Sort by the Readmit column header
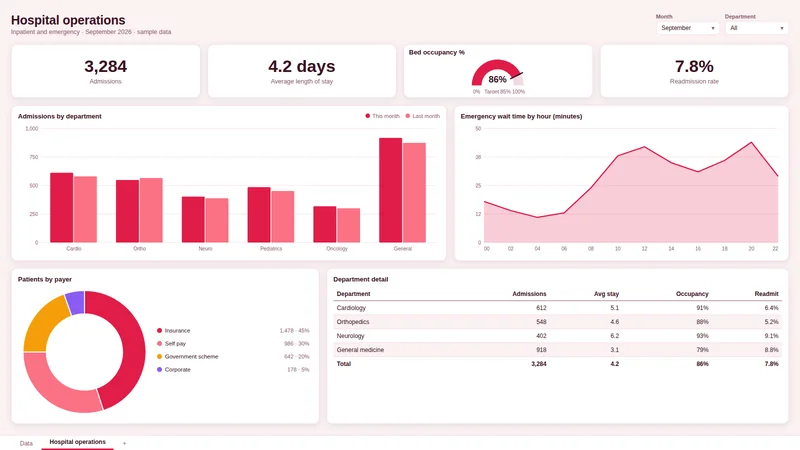Viewport: 800px width, 450px height. (766, 294)
